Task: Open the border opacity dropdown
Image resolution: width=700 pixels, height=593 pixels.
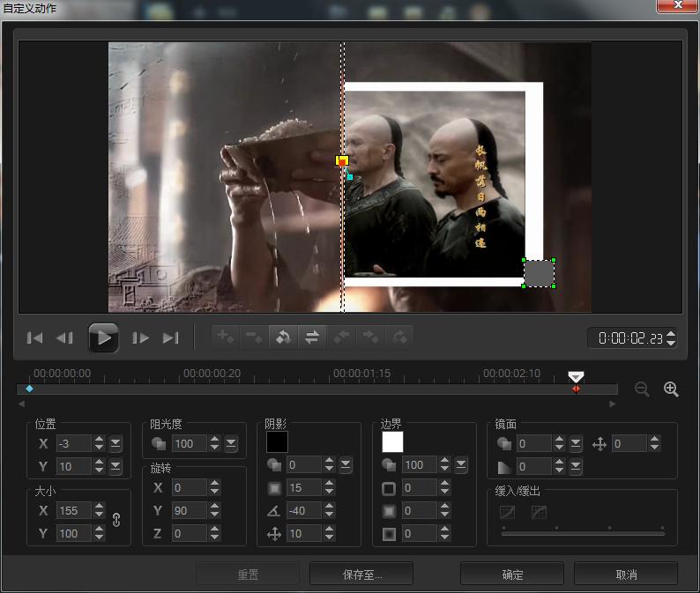Action: click(461, 465)
